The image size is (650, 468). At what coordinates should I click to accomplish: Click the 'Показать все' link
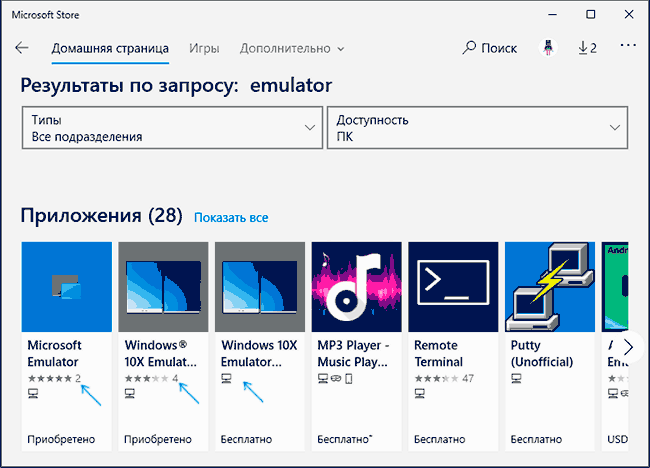[231, 217]
